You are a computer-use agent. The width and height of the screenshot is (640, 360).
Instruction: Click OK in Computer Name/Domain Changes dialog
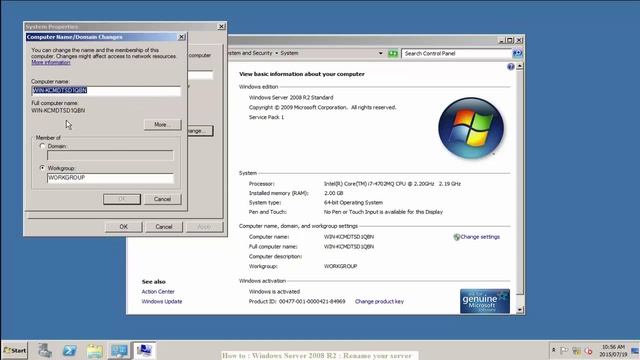pos(122,199)
